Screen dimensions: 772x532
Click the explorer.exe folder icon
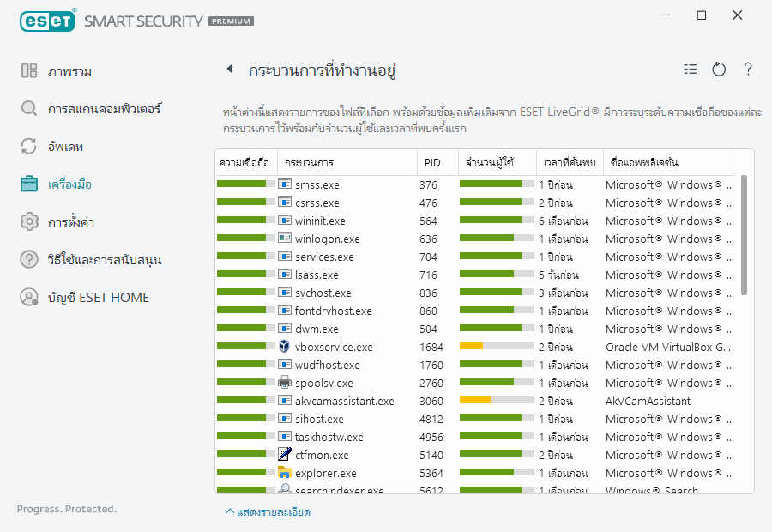pyautogui.click(x=285, y=473)
